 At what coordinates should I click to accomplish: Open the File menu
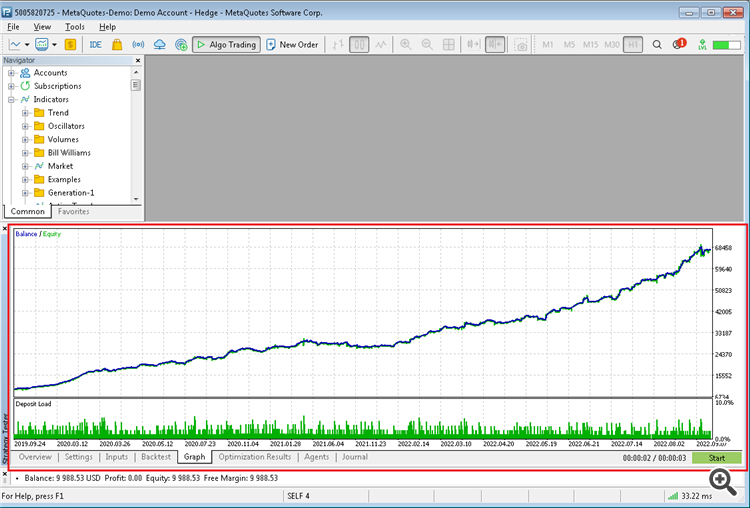pos(13,27)
